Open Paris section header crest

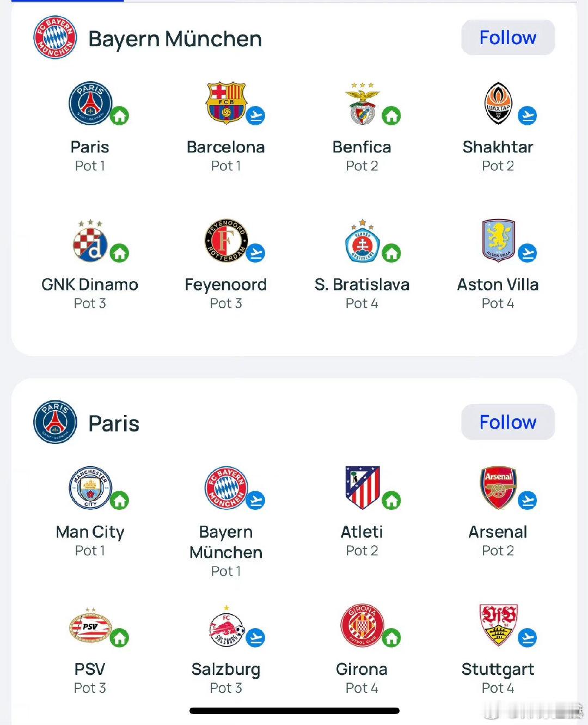pos(55,422)
